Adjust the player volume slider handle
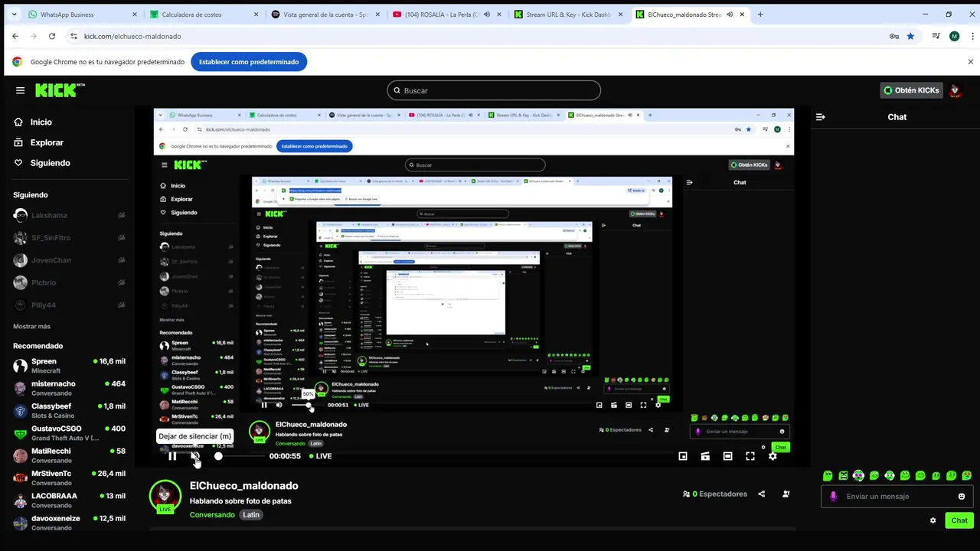 tap(218, 456)
